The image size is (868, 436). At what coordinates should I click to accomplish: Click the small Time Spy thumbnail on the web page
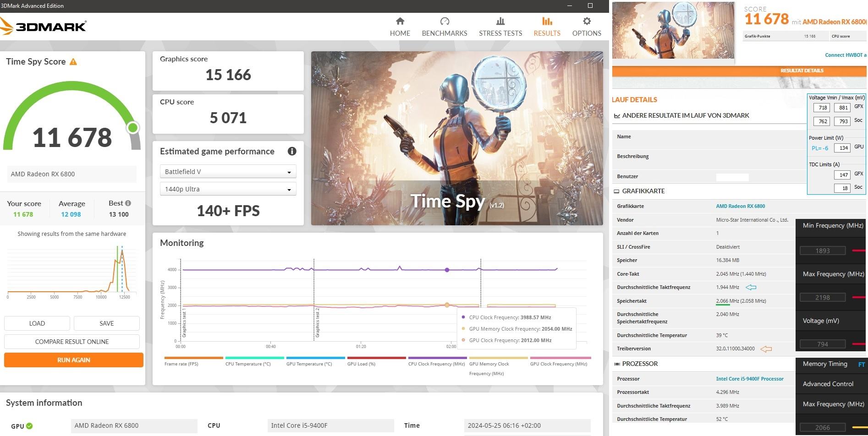coord(673,30)
